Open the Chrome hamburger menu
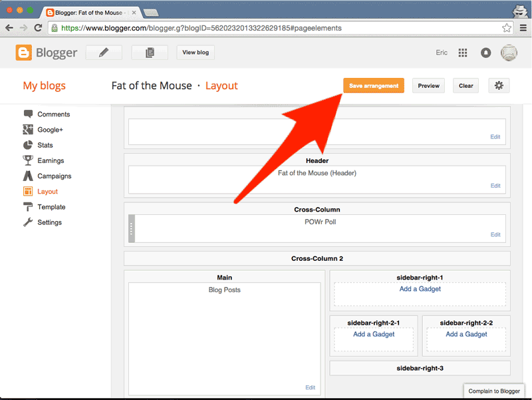The image size is (532, 400). 523,28
